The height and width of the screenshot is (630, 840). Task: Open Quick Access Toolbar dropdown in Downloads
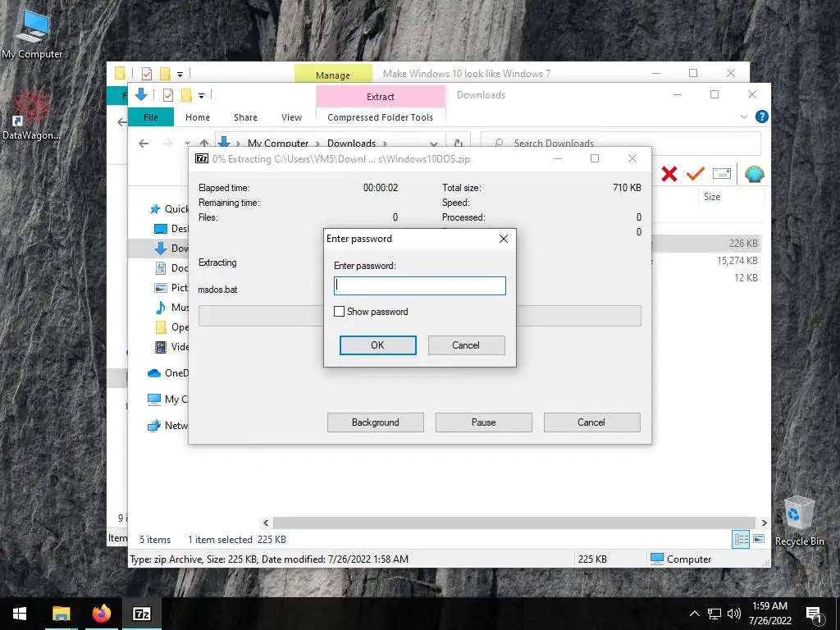pyautogui.click(x=202, y=96)
